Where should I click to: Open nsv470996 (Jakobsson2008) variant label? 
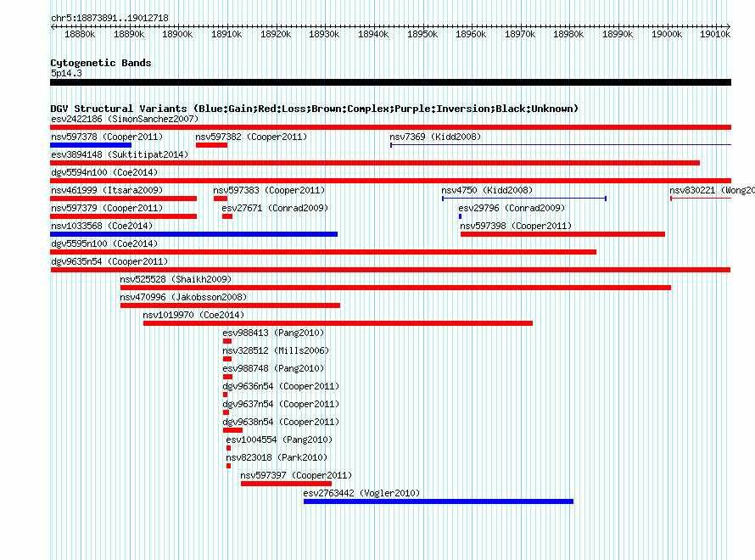(x=183, y=297)
